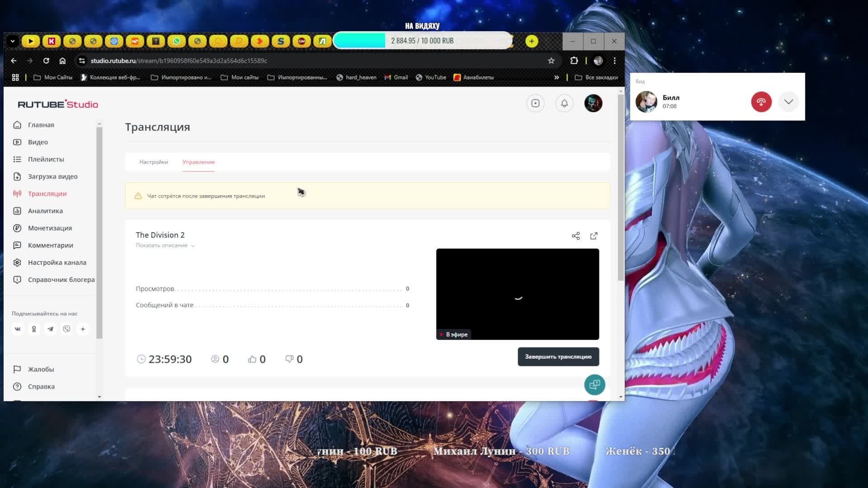Open the support chat bubble

coord(594,385)
